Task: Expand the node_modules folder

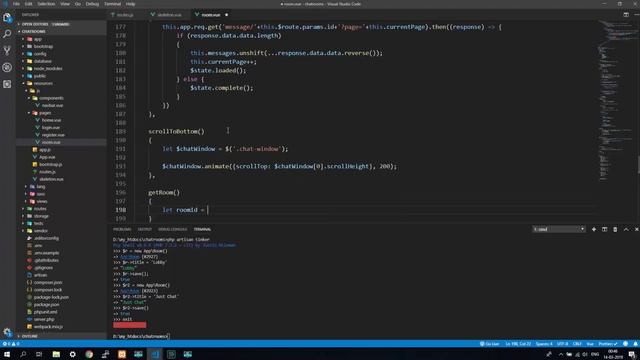Action: [61, 69]
